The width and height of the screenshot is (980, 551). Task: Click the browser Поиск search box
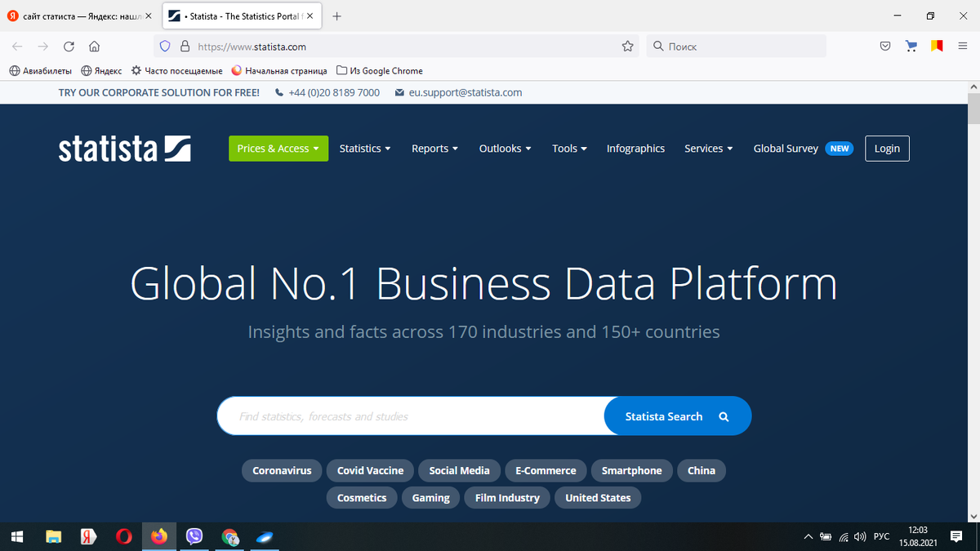pyautogui.click(x=736, y=47)
